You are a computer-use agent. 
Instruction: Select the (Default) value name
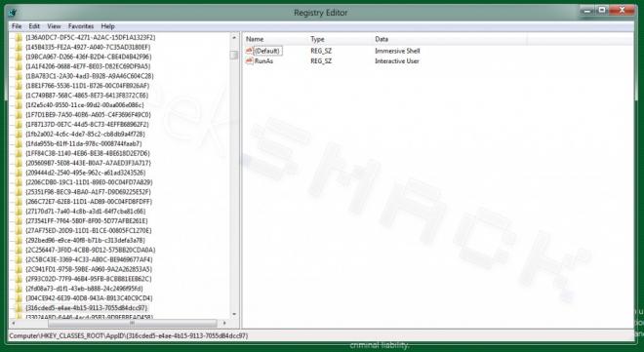[267, 51]
